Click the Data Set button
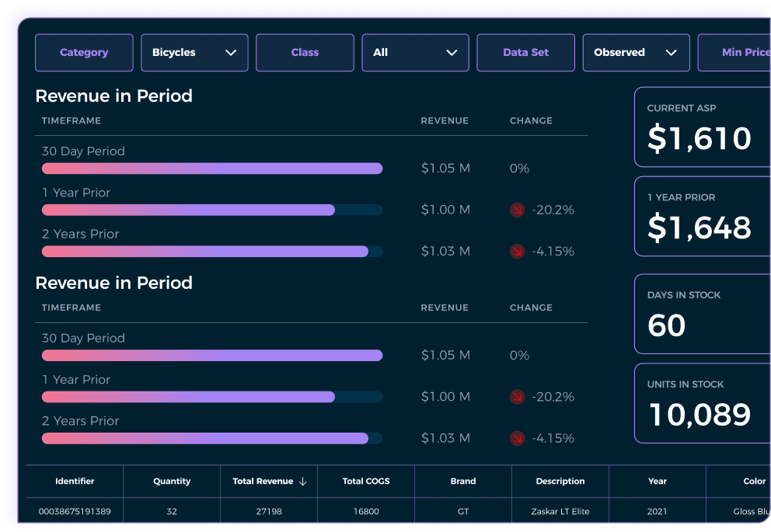 525,52
